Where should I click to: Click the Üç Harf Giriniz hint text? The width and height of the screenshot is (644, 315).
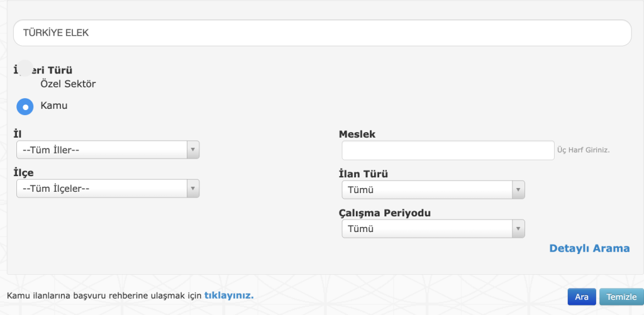[583, 150]
